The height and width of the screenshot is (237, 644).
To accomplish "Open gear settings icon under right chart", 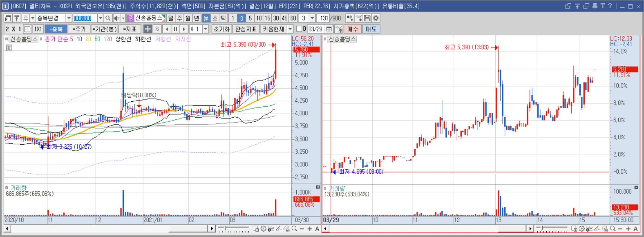I will click(x=582, y=229).
